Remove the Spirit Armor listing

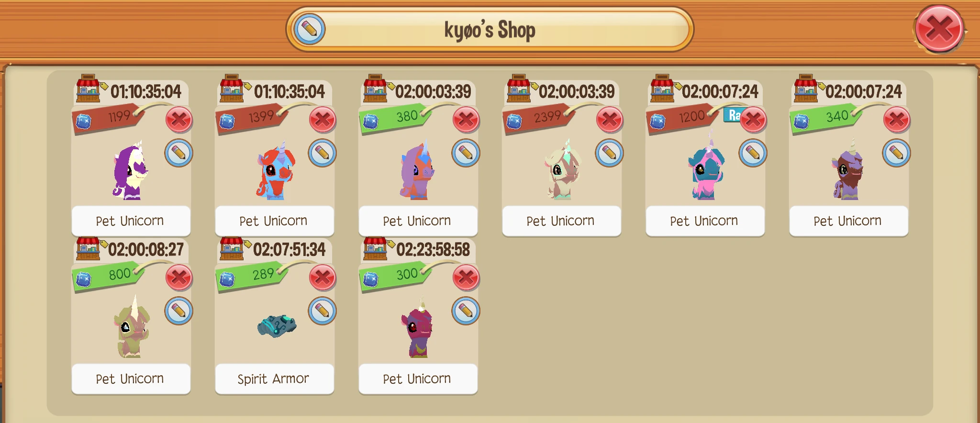323,278
